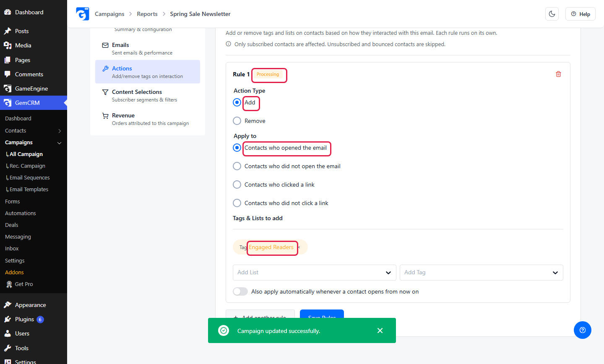Dismiss the success notification with X
The image size is (604, 364).
[380, 330]
